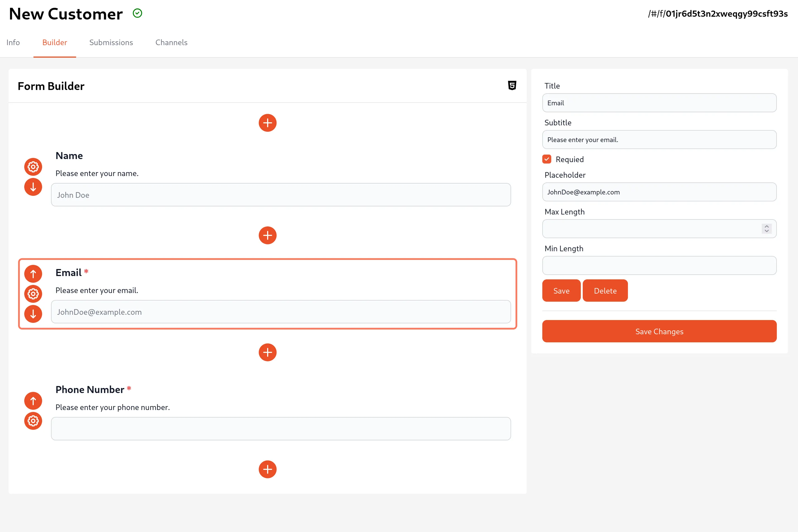Image resolution: width=798 pixels, height=532 pixels.
Task: Move the Email field up using arrow icon
Action: [x=33, y=274]
